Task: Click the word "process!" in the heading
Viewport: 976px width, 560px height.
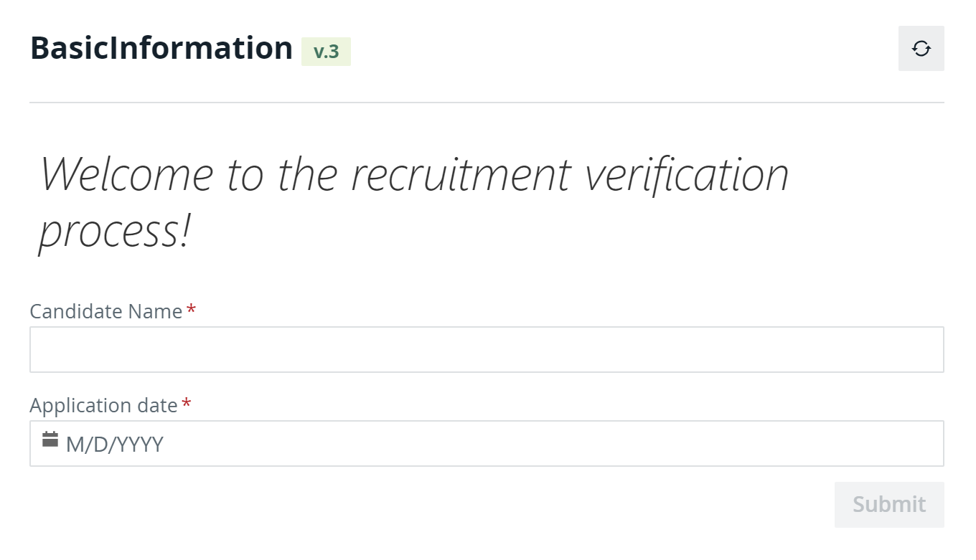Action: [115, 232]
